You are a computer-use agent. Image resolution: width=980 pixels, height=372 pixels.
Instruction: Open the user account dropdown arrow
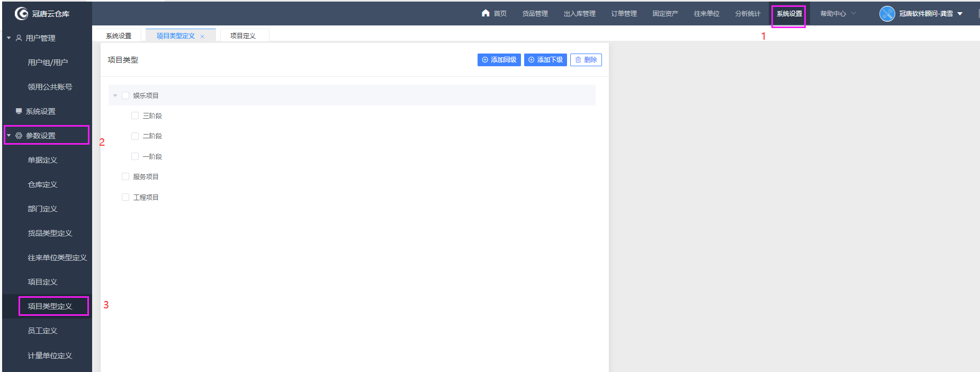(x=960, y=14)
